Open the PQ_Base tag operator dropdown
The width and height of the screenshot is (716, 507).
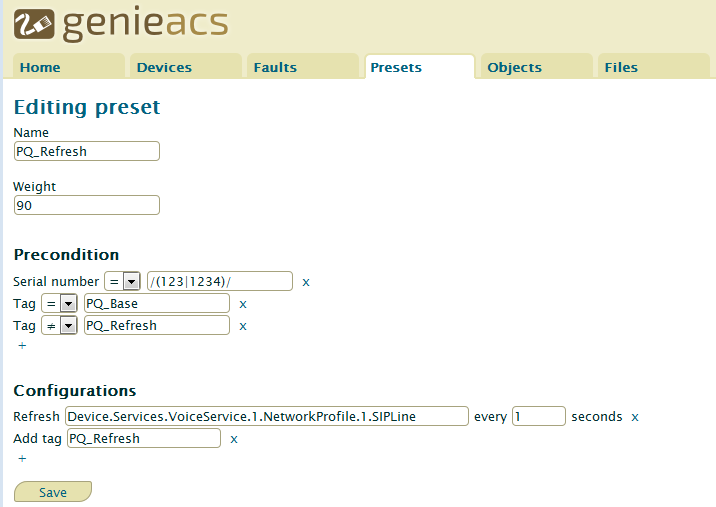(x=59, y=303)
